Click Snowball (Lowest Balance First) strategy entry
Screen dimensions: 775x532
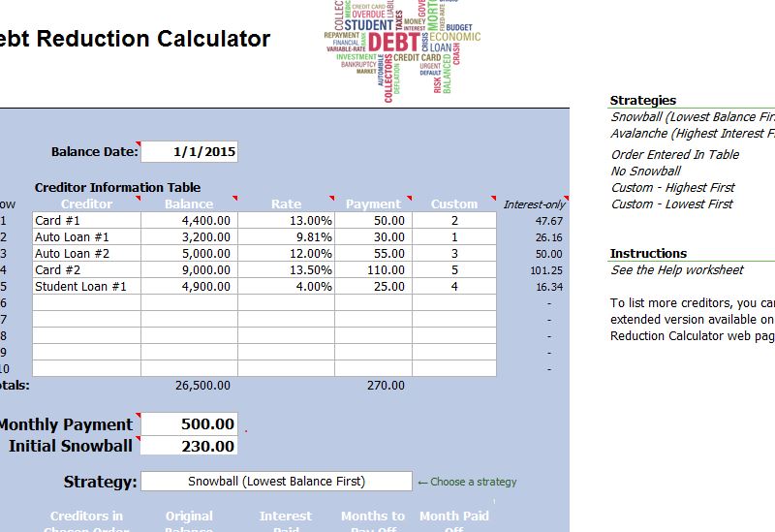(x=693, y=116)
